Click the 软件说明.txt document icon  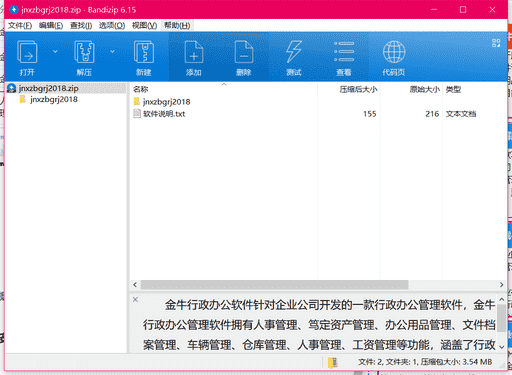tap(137, 114)
